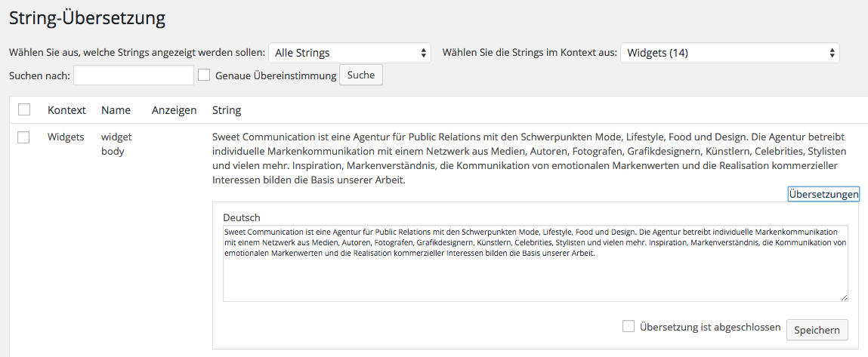Image resolution: width=868 pixels, height=357 pixels.
Task: Open the "Alle Strings" filter dropdown
Action: click(349, 53)
